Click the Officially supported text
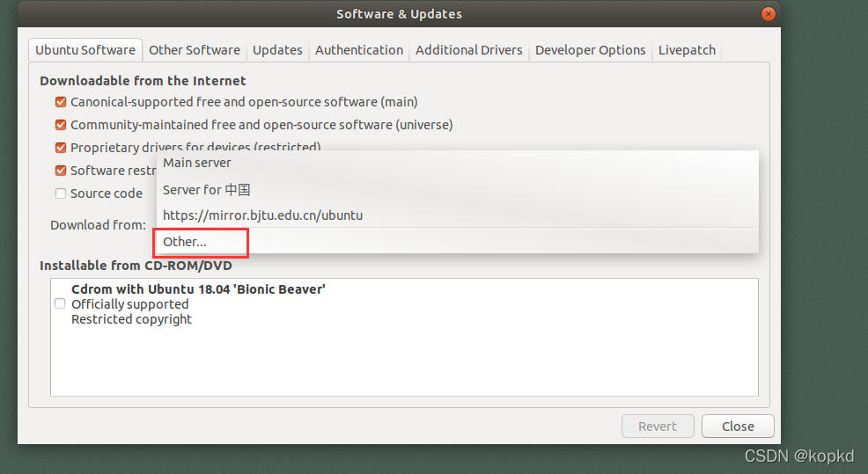Image resolution: width=868 pixels, height=474 pixels. point(130,304)
